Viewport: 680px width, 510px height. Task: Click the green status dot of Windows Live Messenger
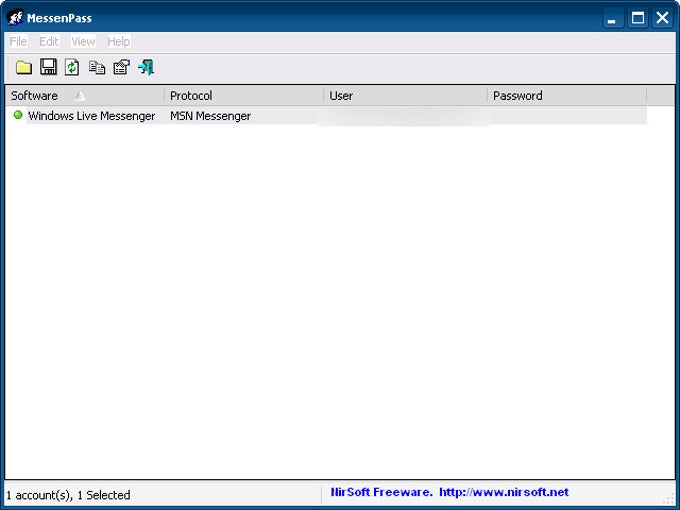(18, 115)
